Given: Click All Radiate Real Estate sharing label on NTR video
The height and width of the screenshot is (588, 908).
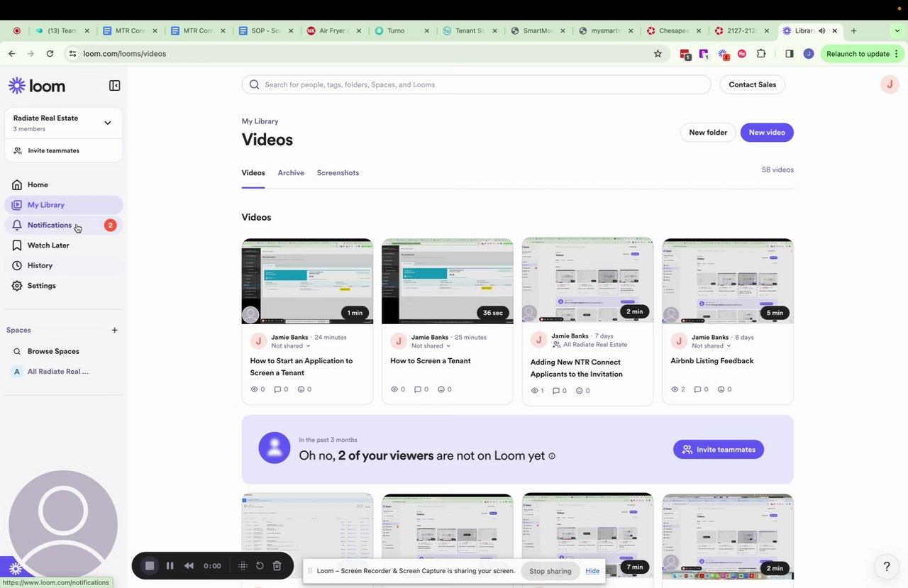Looking at the screenshot, I should tap(589, 345).
